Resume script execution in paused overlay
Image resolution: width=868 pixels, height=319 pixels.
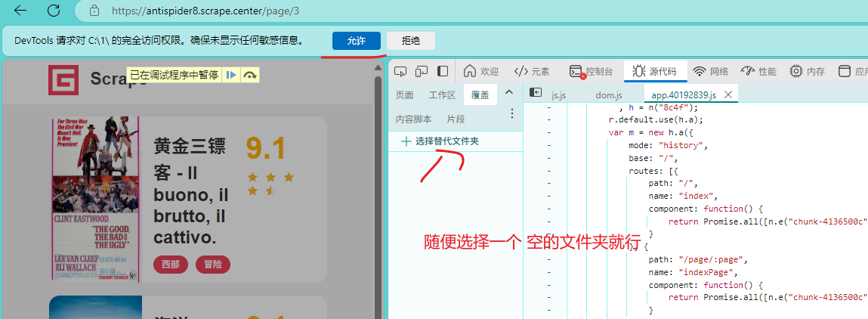point(232,75)
